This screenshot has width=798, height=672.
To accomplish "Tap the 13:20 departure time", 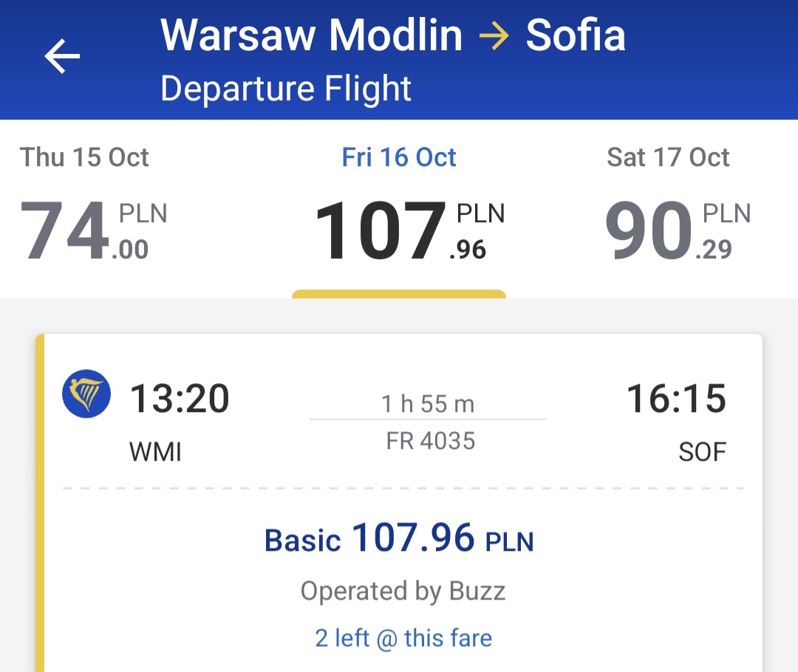I will pyautogui.click(x=180, y=398).
